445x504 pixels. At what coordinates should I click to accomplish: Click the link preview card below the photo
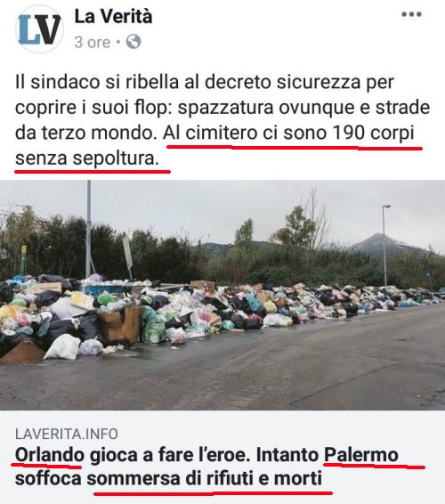click(222, 457)
